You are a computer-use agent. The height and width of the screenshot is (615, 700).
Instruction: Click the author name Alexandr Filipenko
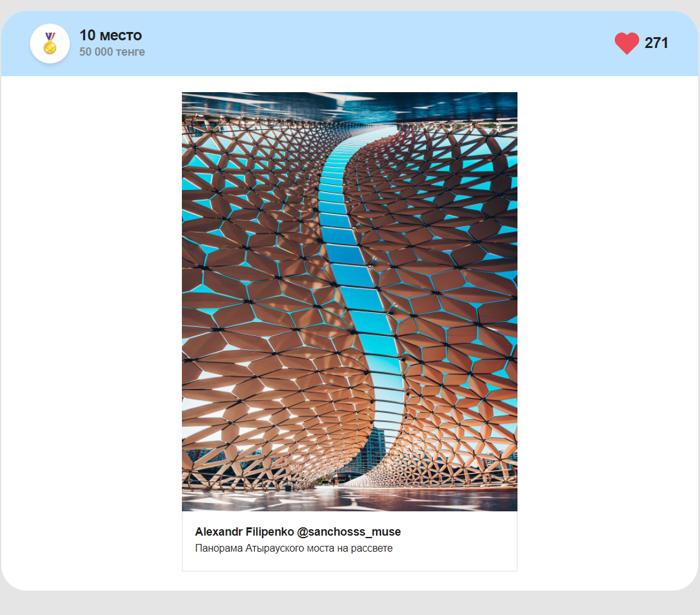pyautogui.click(x=244, y=532)
